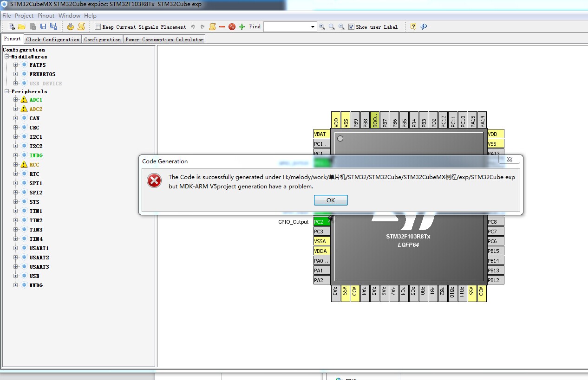Click the Generate Report scroll icon
588x380 pixels.
pos(81,26)
